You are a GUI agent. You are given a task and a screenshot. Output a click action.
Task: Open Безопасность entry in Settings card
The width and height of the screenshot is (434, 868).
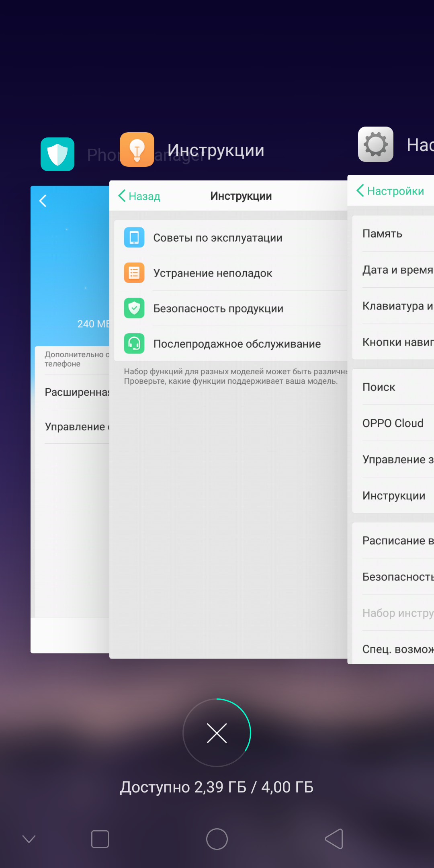tap(393, 577)
